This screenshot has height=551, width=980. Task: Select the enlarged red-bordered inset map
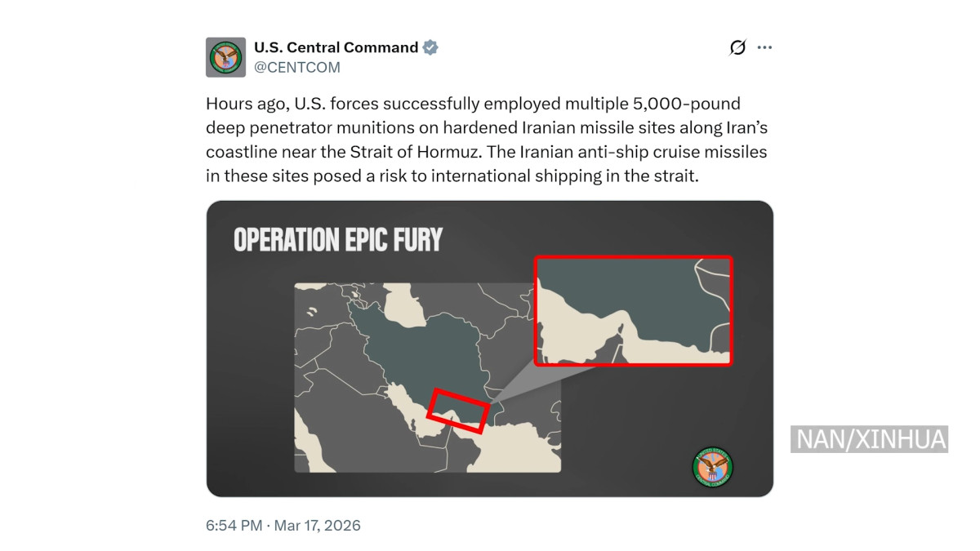(x=634, y=311)
